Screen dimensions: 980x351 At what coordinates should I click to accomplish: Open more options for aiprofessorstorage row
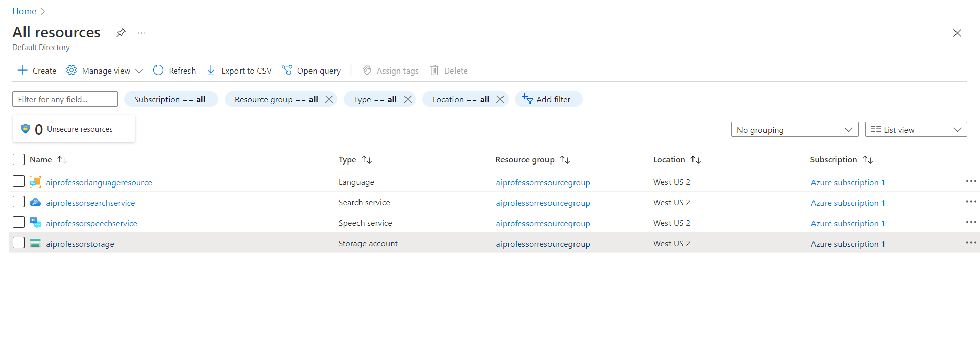(x=971, y=243)
